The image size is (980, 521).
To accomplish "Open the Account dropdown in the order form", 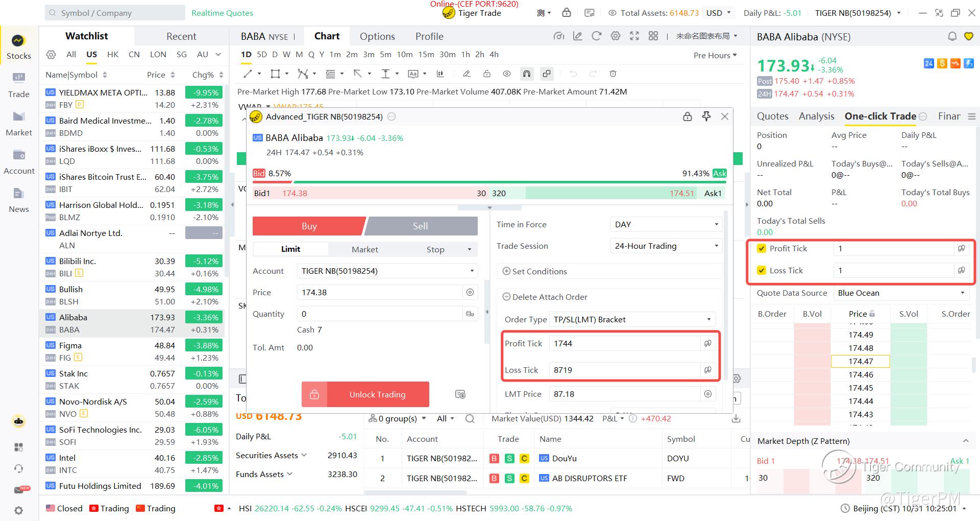I will click(x=387, y=271).
